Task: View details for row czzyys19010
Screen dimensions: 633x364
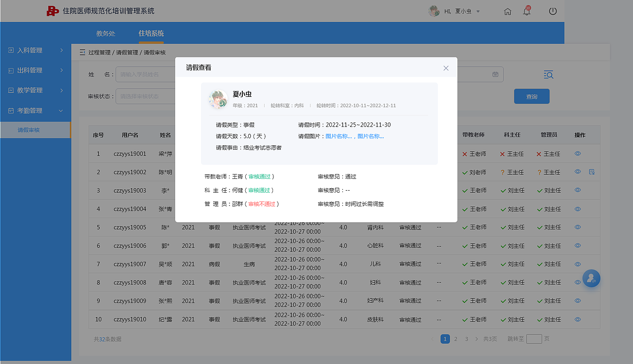Action: click(578, 319)
